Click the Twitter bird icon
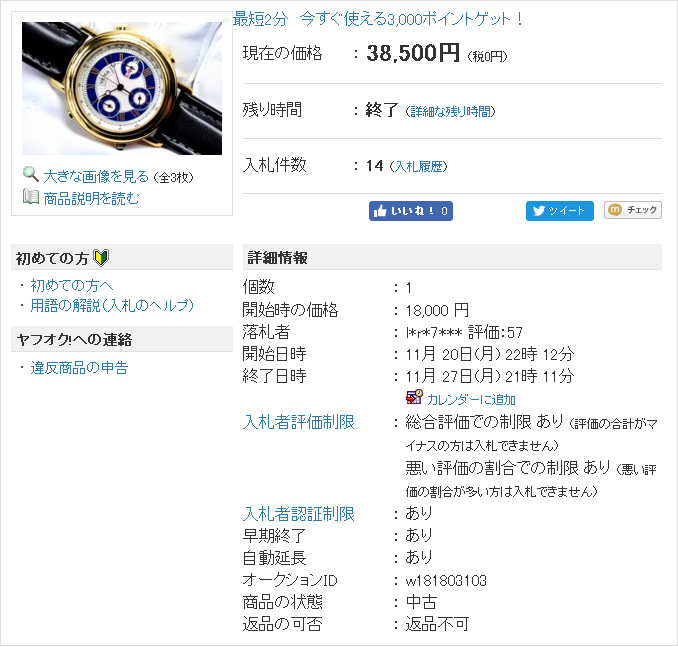Image resolution: width=678 pixels, height=647 pixels. point(539,211)
